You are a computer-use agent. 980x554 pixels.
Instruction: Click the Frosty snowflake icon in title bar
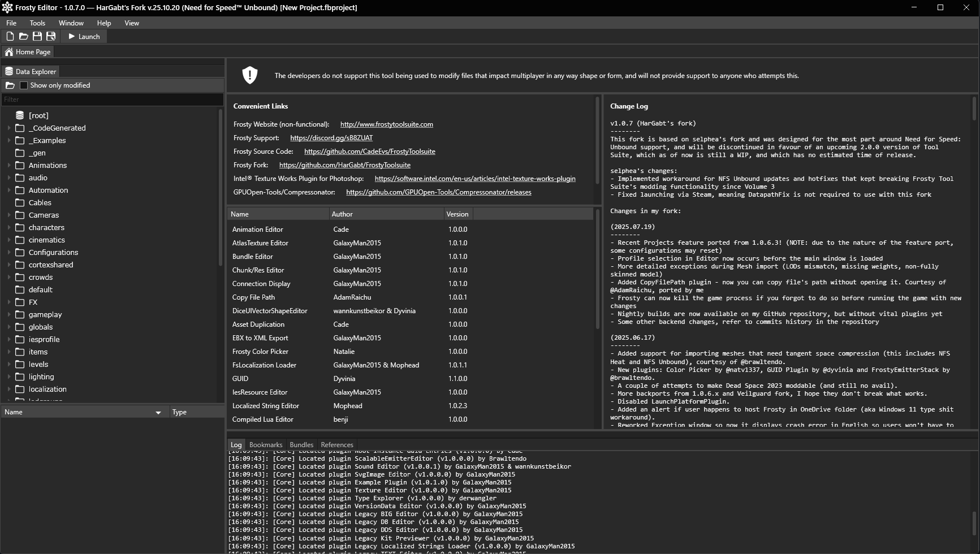pyautogui.click(x=7, y=7)
